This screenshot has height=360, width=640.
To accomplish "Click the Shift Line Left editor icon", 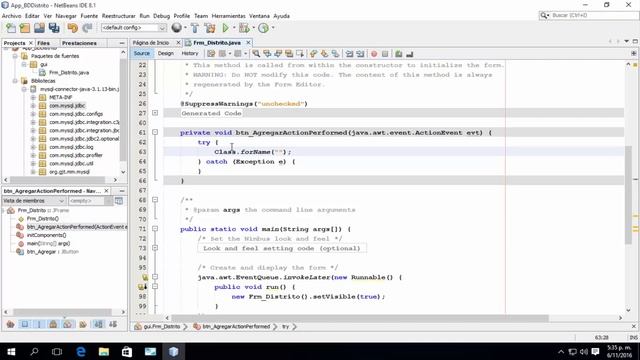I will 349,53.
